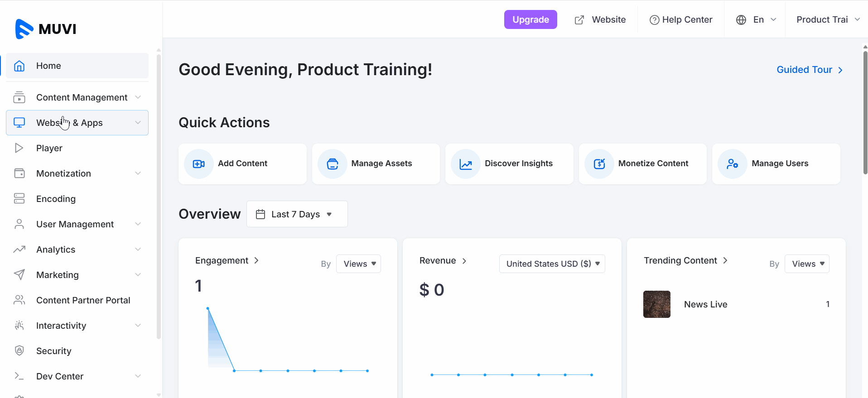Click the Discover Insights chart icon
This screenshot has width=868, height=398.
point(465,164)
